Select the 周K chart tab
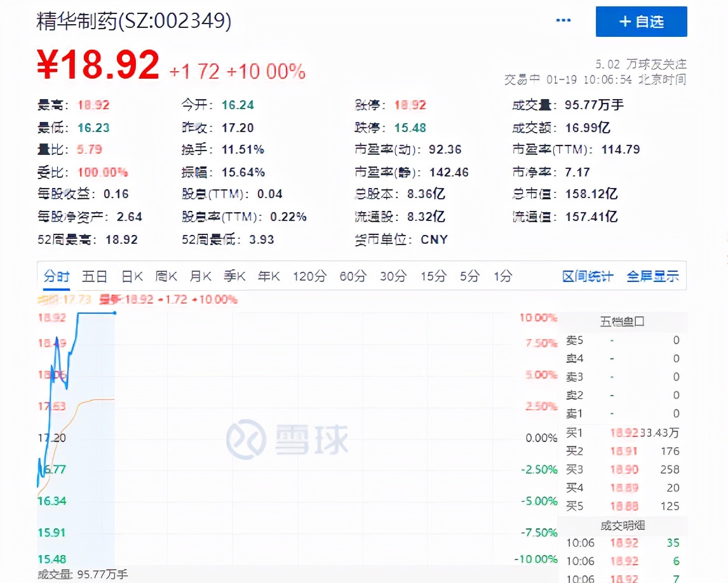Image resolution: width=728 pixels, height=583 pixels. click(166, 276)
